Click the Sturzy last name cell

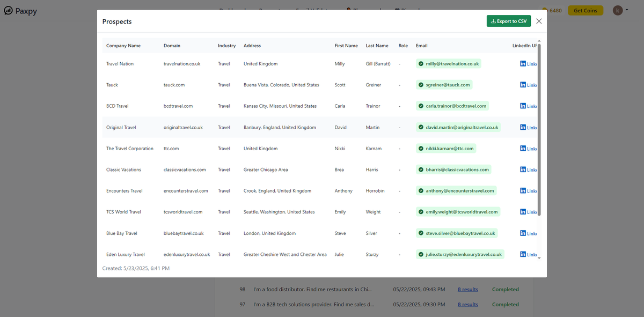click(x=372, y=254)
